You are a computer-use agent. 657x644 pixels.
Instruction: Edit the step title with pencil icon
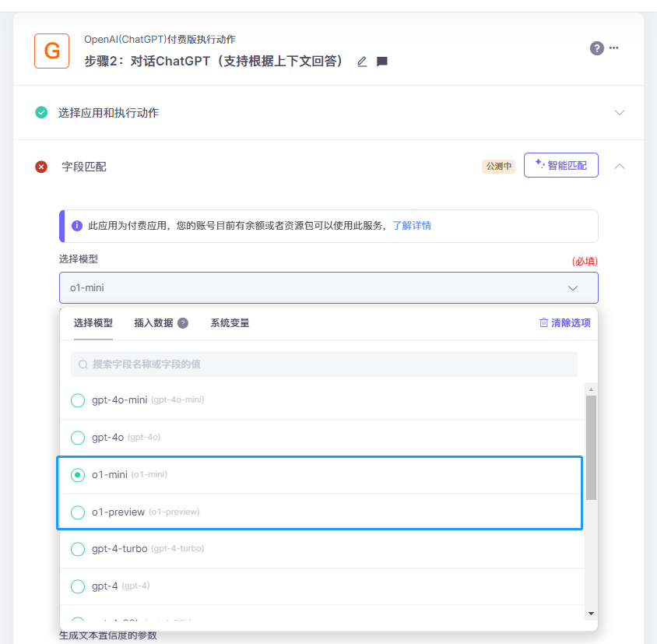(362, 62)
